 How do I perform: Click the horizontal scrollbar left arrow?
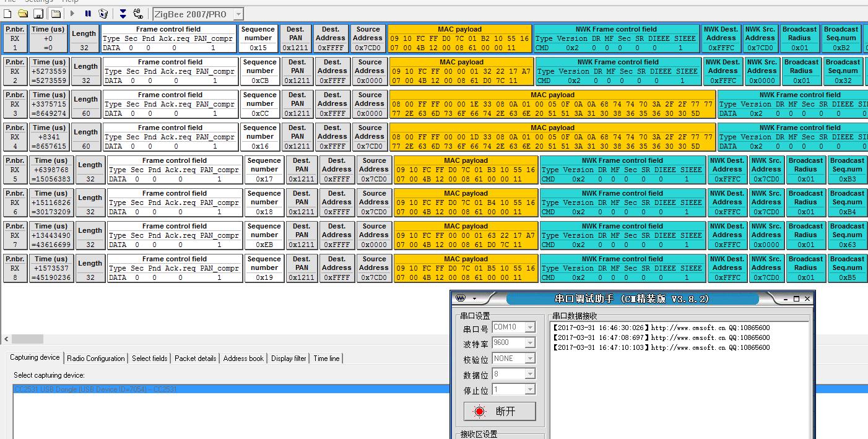[6, 339]
